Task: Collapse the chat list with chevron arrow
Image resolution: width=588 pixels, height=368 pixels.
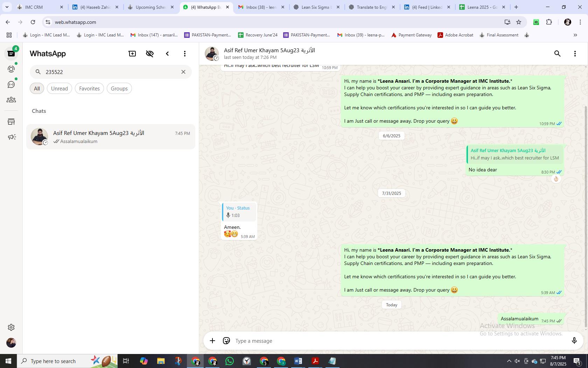Action: coord(167,54)
